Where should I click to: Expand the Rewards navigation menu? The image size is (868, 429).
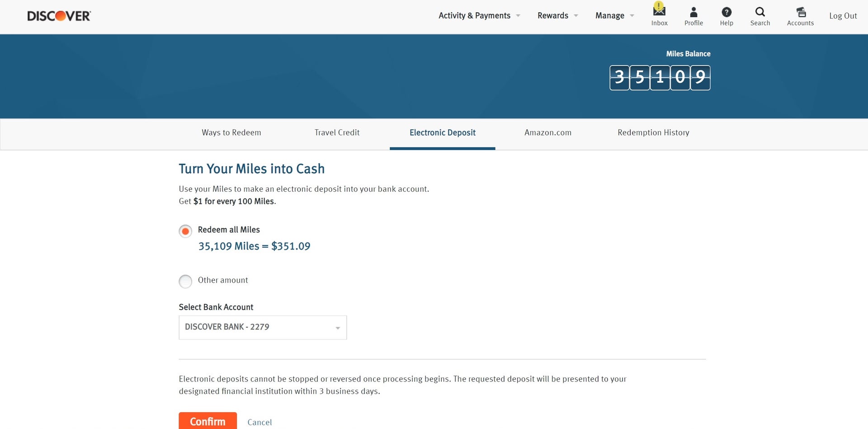[553, 15]
